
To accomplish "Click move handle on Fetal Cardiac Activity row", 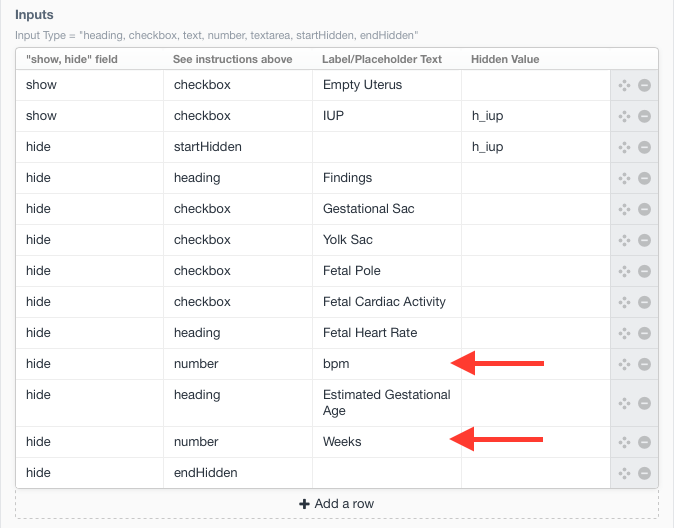I will tap(624, 302).
